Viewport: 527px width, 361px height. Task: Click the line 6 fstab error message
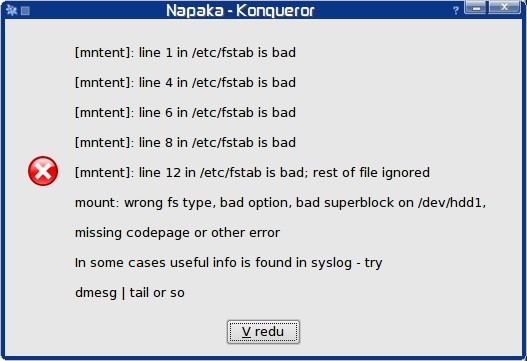pyautogui.click(x=185, y=113)
